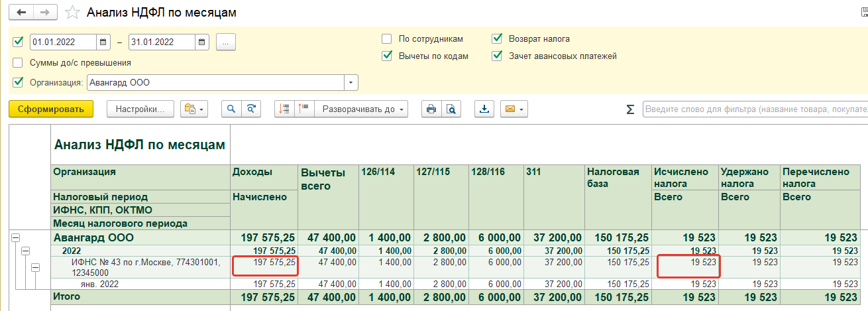Open 'Разворачивать до' dropdown
This screenshot has width=868, height=311.
tap(361, 109)
